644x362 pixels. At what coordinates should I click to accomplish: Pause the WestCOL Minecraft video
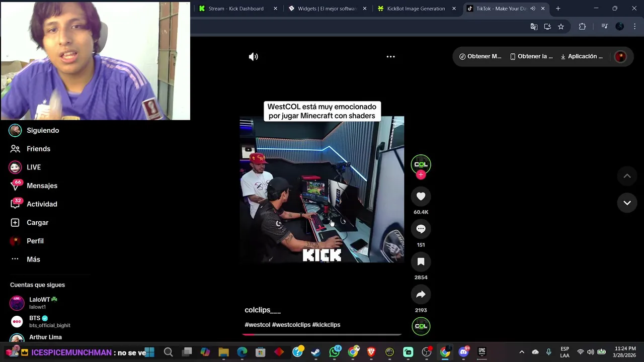(x=322, y=189)
